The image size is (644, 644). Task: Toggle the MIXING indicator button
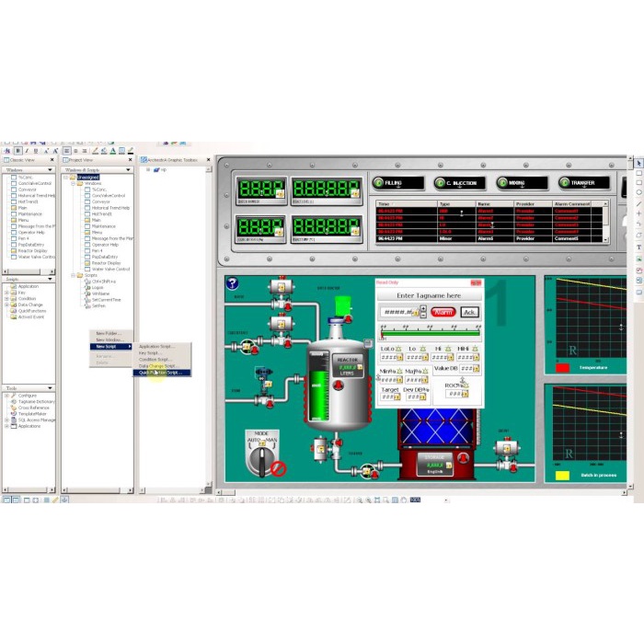(x=522, y=183)
